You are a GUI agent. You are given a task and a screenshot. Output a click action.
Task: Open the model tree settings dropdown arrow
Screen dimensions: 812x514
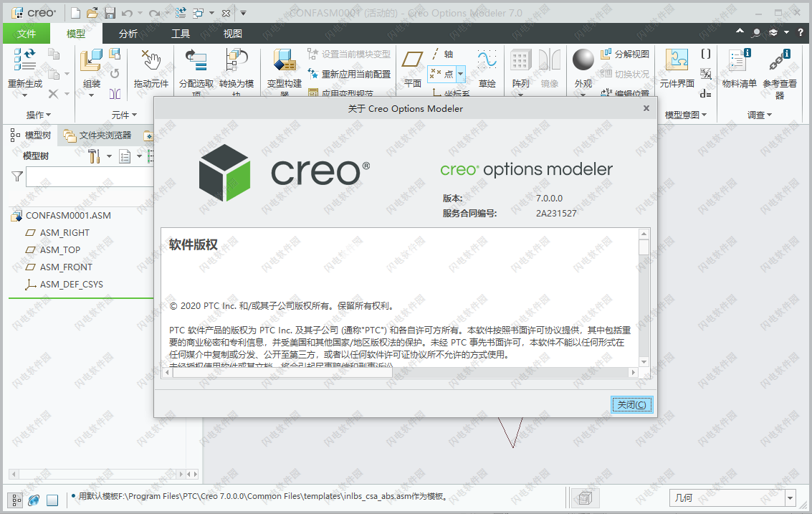pos(109,156)
